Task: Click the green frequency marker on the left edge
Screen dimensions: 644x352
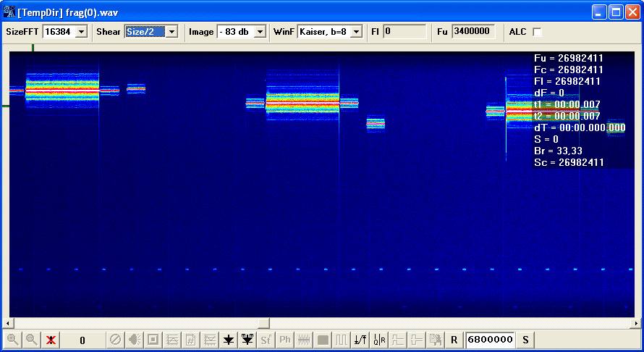Action: pos(6,106)
